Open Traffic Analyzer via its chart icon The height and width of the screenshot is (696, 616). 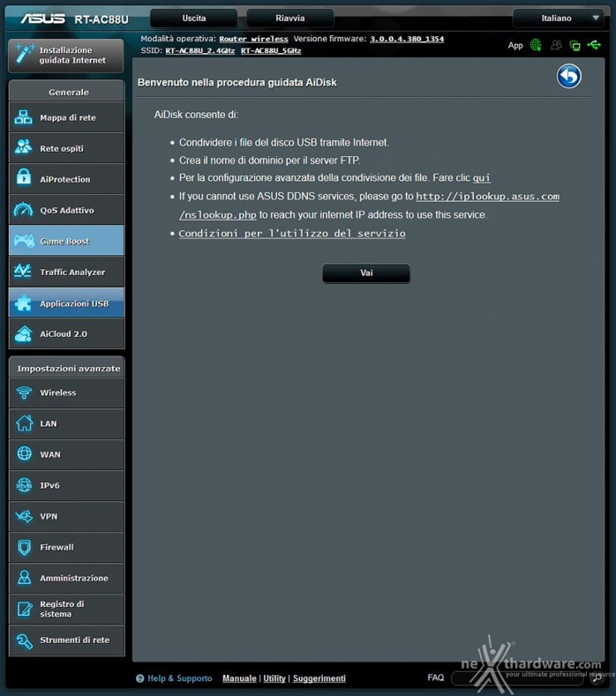tap(23, 271)
